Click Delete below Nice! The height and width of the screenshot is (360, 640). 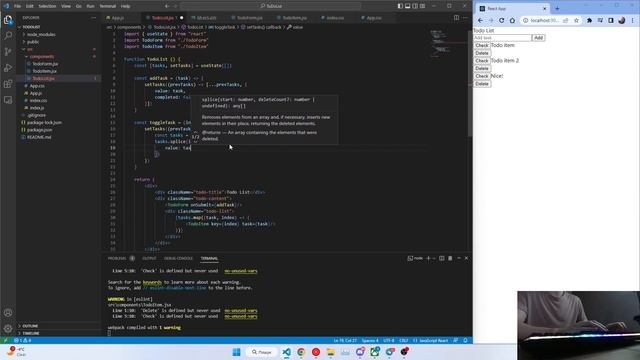482,84
